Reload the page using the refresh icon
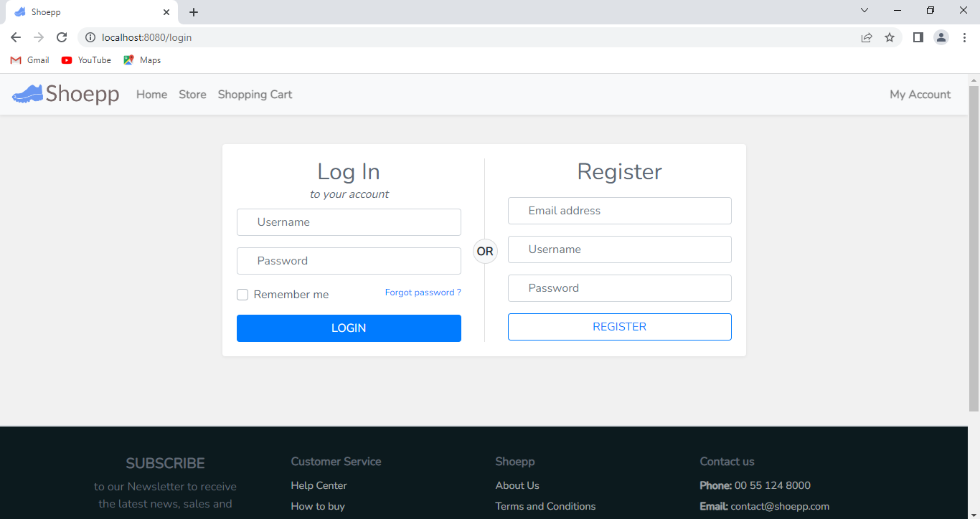Screen dimensions: 980x519 pyautogui.click(x=62, y=37)
